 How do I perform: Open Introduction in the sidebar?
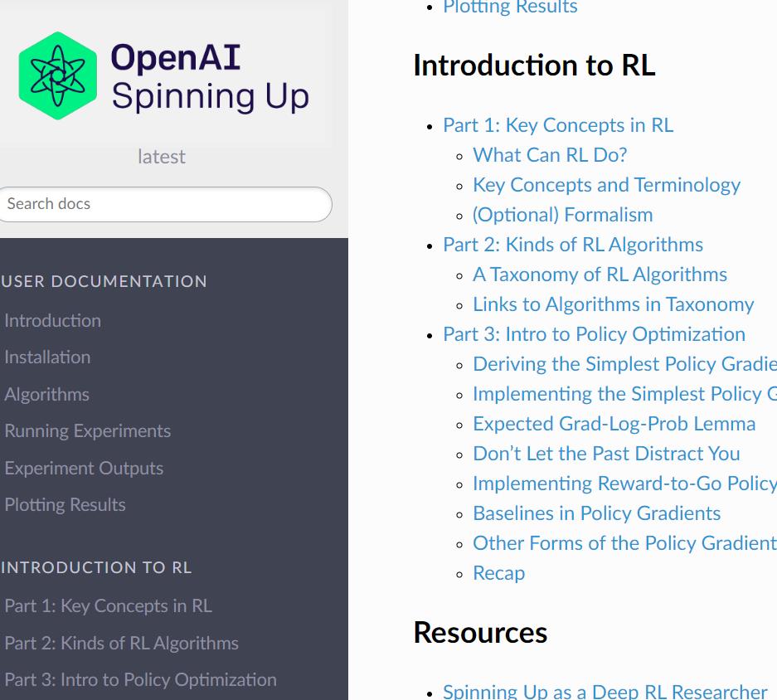52,321
